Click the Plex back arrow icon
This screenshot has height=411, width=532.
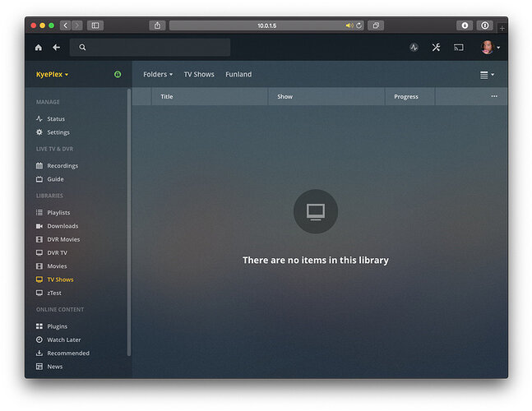click(x=56, y=48)
